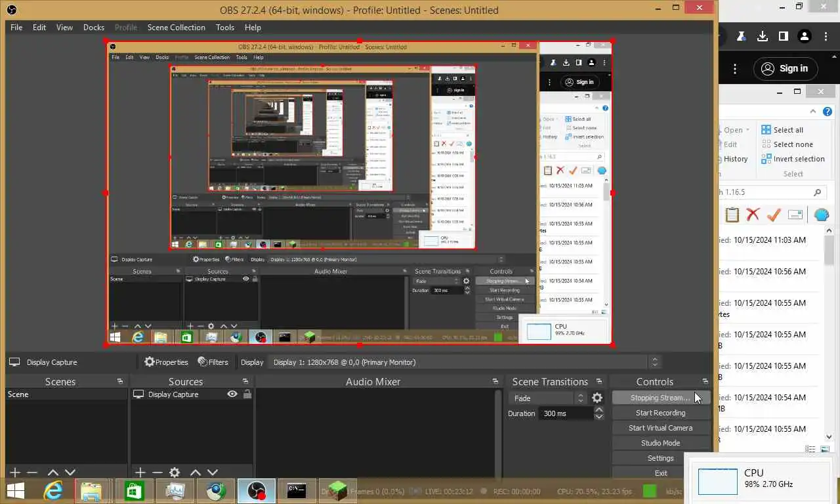Move source down in Sources list

click(213, 472)
